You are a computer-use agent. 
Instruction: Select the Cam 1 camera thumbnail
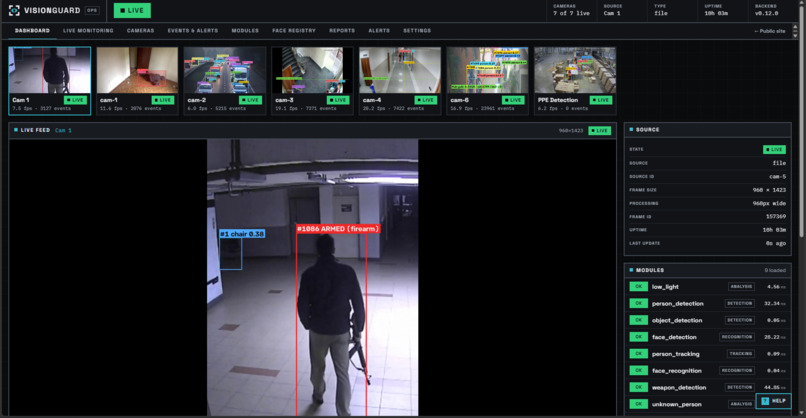point(50,81)
